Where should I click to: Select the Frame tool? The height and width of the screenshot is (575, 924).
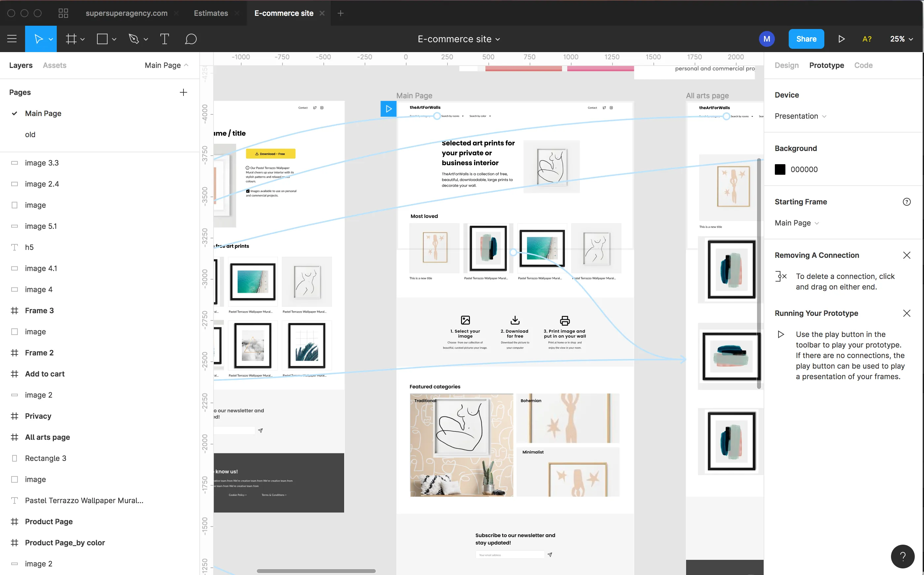coord(71,39)
